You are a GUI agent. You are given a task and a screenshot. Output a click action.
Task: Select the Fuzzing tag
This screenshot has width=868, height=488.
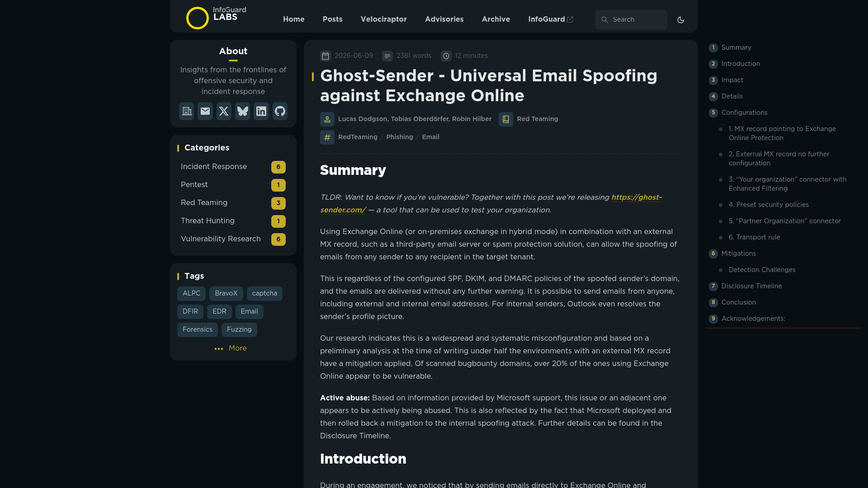(239, 330)
